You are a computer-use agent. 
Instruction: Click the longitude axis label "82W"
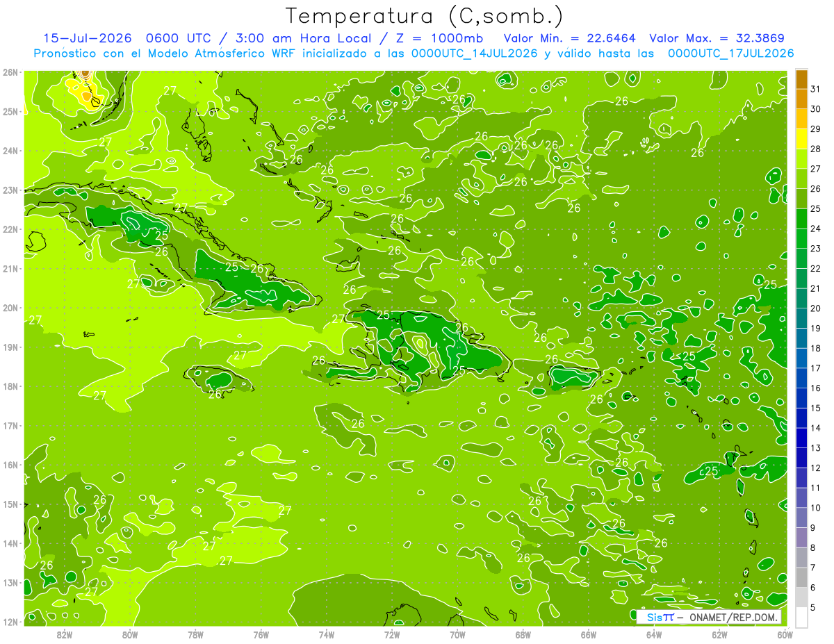65,634
